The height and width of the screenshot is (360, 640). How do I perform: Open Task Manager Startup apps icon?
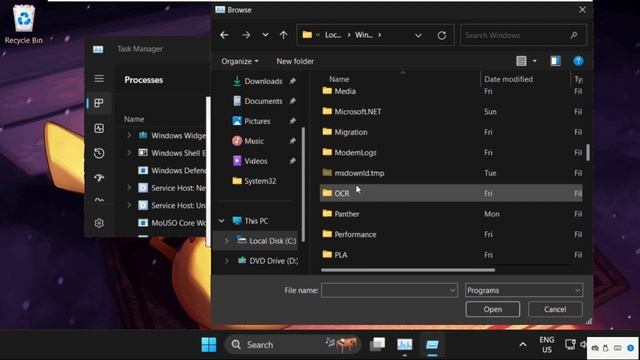click(x=99, y=178)
